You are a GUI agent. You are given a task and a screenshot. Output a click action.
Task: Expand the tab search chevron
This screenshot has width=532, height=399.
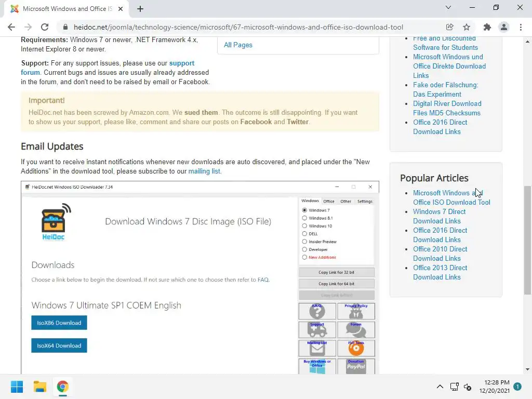(448, 7)
